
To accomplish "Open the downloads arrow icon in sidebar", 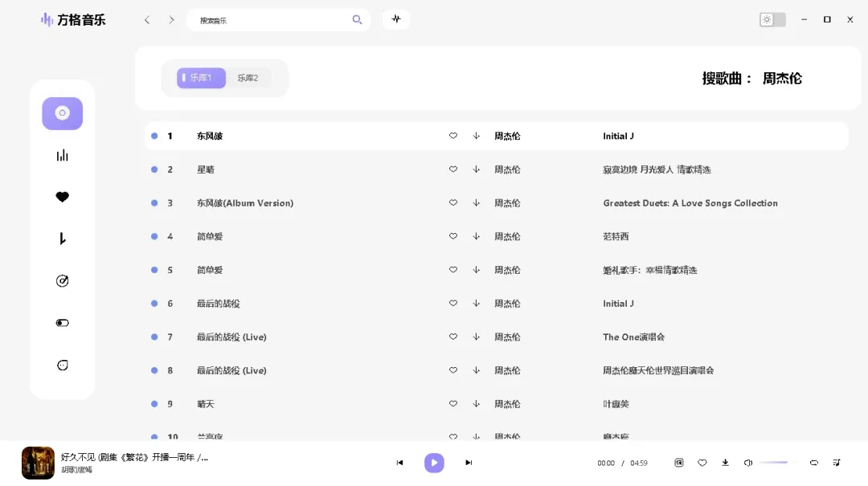I will coord(63,239).
